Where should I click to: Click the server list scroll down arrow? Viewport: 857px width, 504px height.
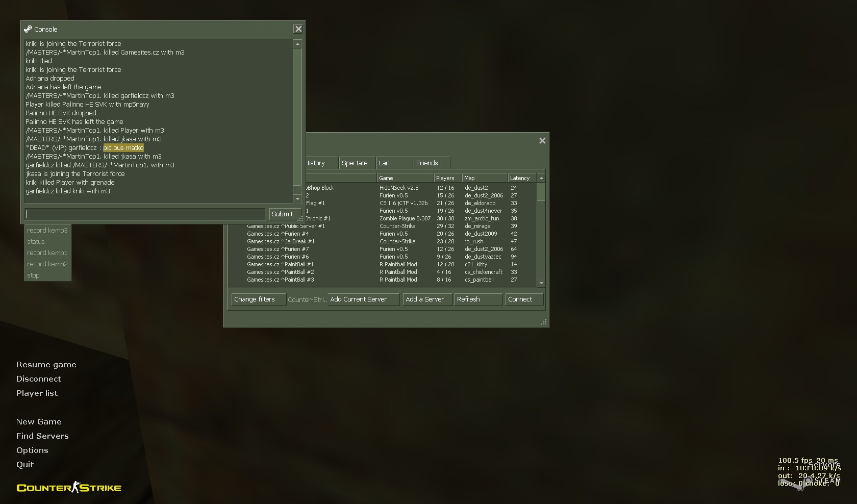point(541,283)
